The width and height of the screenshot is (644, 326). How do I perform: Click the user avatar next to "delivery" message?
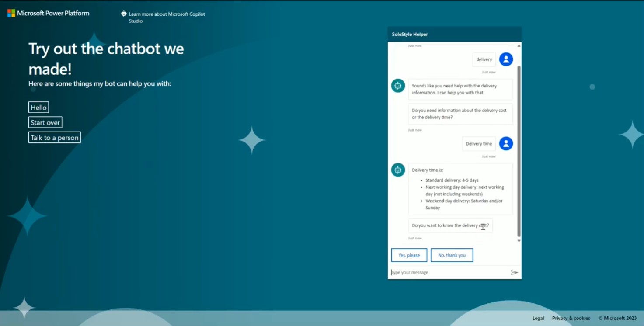[x=506, y=59]
